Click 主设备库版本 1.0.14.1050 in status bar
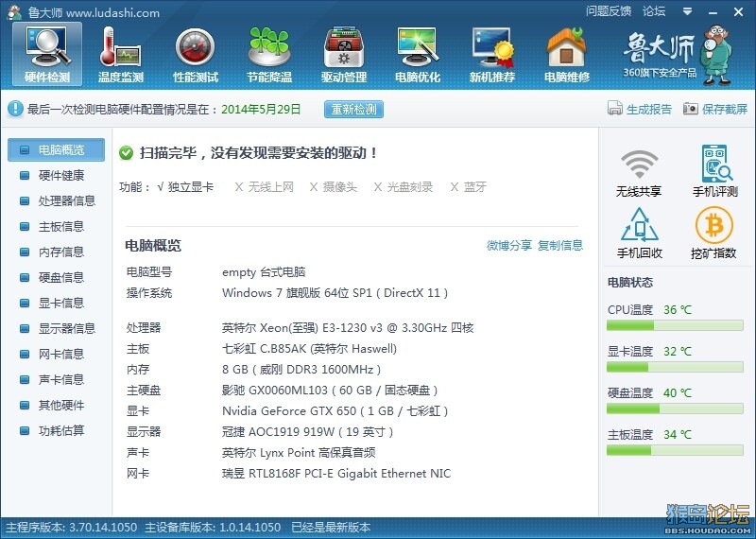This screenshot has height=539, width=756. 213,528
